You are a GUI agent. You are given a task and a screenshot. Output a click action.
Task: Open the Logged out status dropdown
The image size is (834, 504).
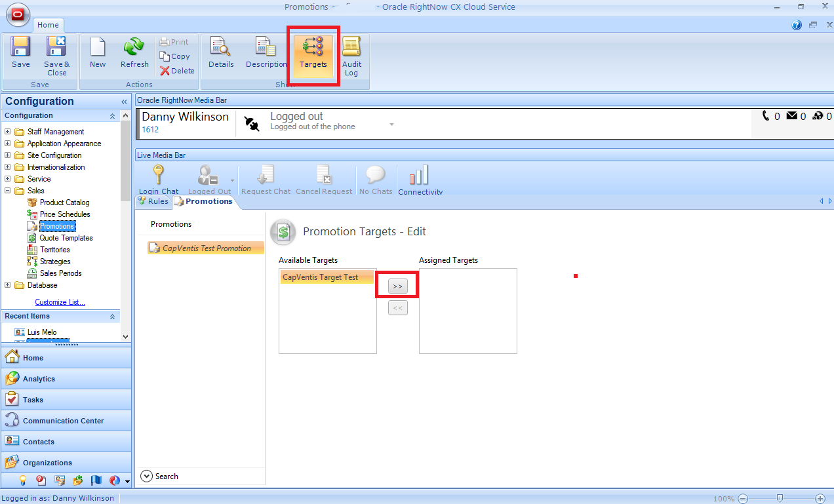point(391,125)
